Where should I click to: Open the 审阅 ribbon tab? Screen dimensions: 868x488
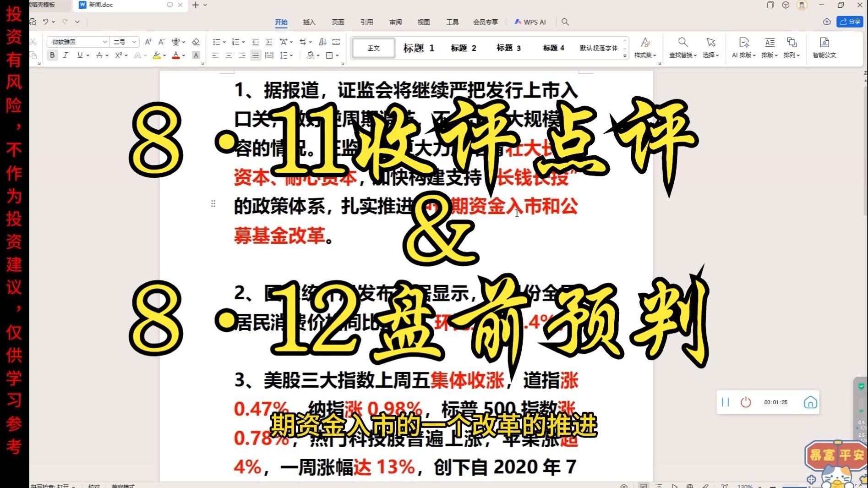395,22
